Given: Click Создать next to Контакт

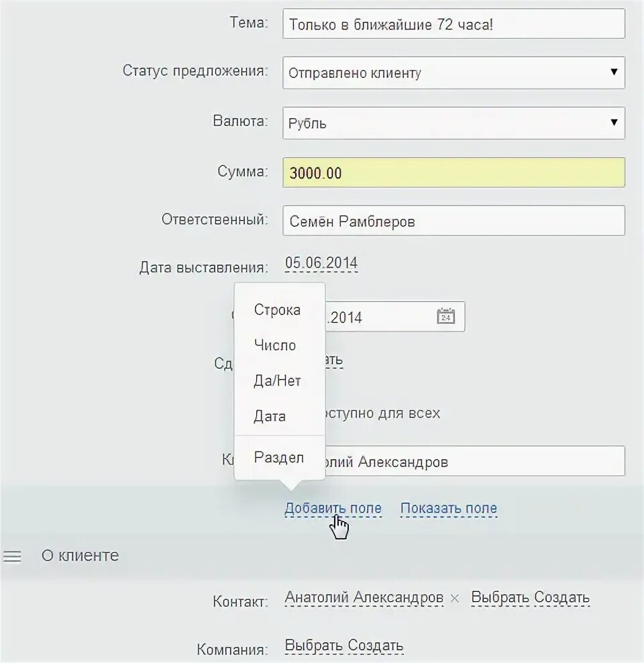Looking at the screenshot, I should [561, 597].
